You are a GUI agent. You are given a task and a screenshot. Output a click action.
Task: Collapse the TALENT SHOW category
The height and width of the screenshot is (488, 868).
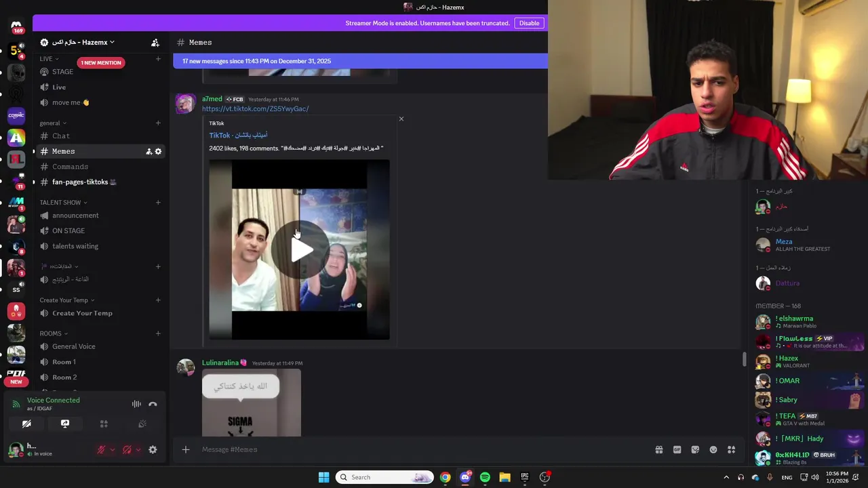[63, 202]
